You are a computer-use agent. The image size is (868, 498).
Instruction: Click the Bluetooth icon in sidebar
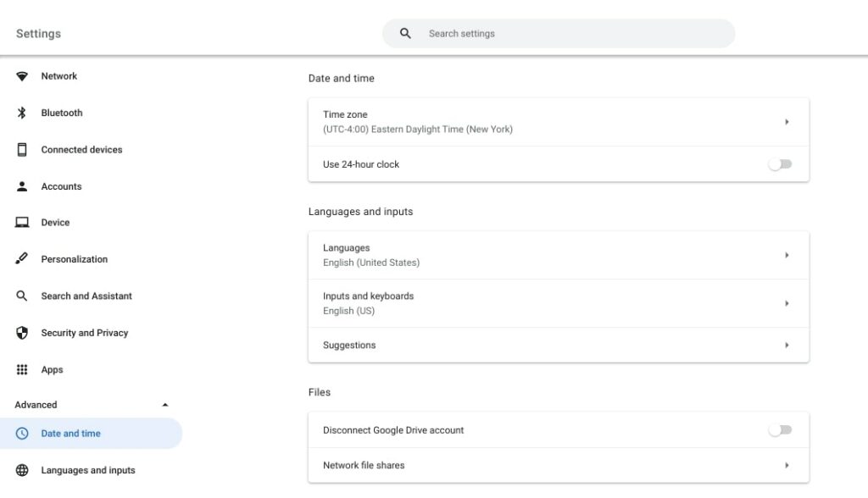coord(22,113)
